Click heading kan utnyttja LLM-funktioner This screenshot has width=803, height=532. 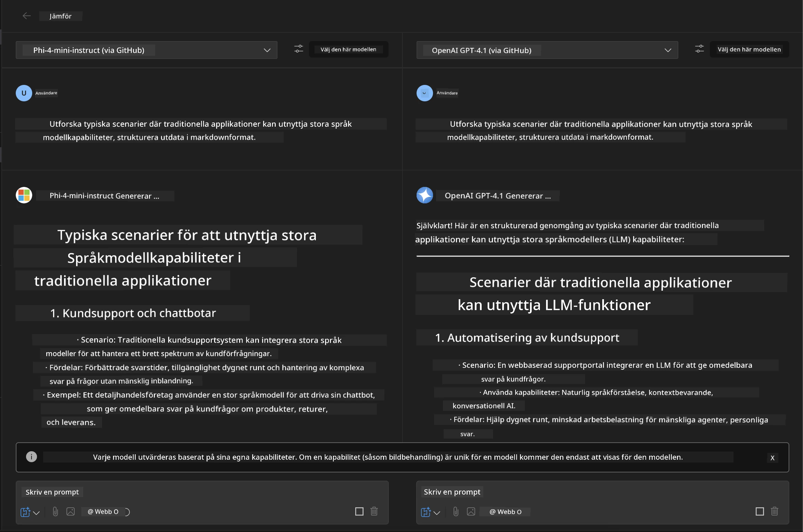tap(554, 305)
